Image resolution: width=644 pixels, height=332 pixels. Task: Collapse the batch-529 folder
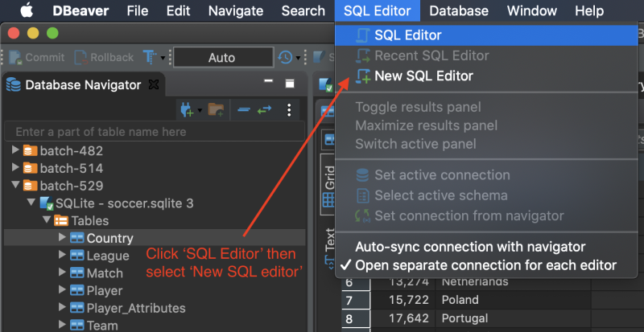point(15,185)
